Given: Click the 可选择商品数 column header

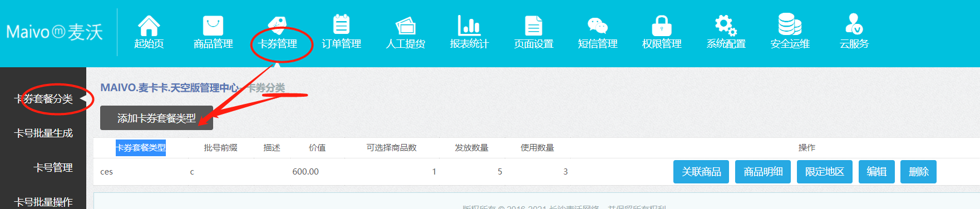Looking at the screenshot, I should point(391,148).
